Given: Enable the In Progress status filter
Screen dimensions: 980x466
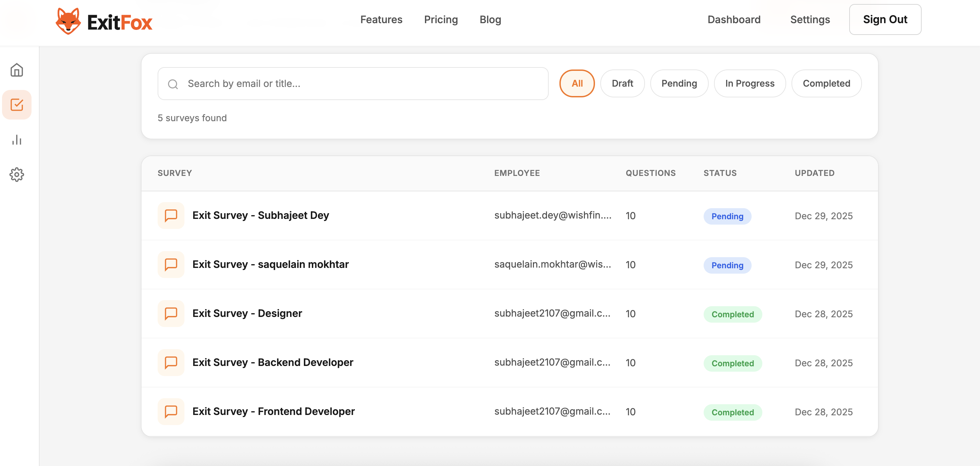Looking at the screenshot, I should (750, 83).
